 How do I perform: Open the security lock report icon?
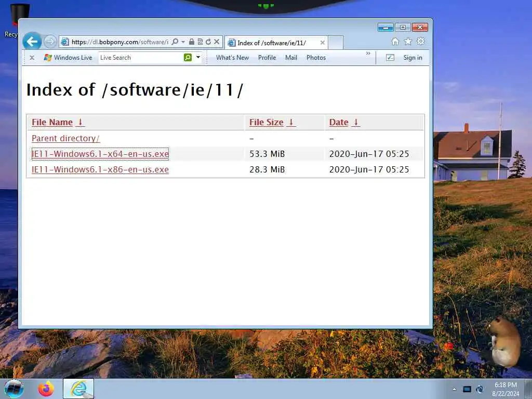[x=192, y=42]
